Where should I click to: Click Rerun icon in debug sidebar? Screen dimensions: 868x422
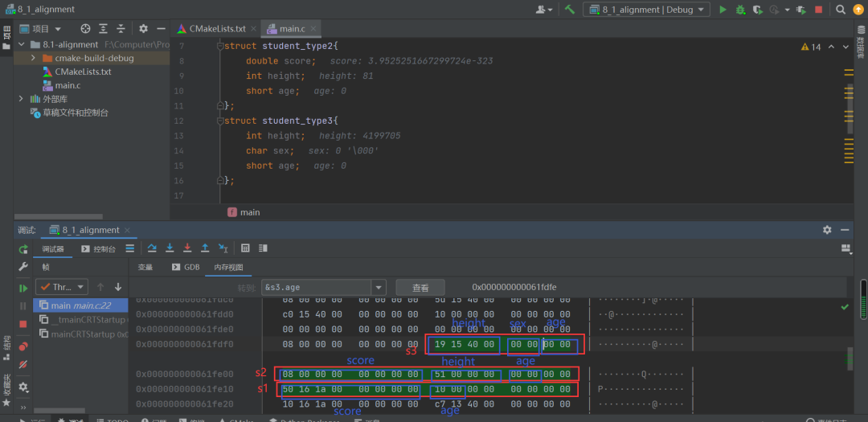[23, 249]
